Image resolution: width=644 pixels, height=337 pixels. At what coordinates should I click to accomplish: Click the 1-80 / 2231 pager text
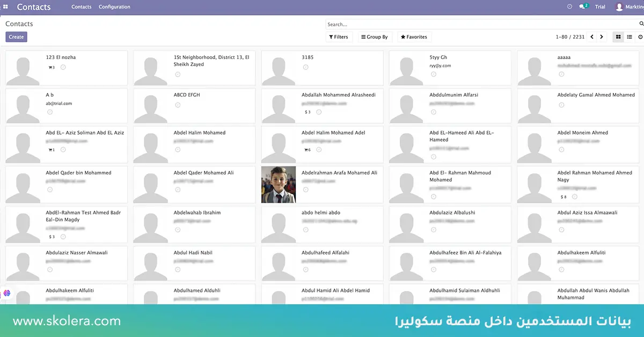point(570,37)
